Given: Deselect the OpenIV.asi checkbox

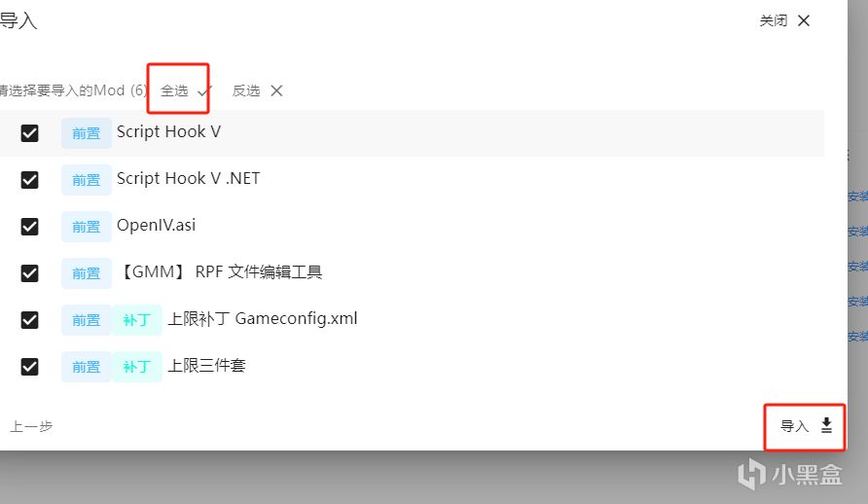Looking at the screenshot, I should click(x=29, y=227).
